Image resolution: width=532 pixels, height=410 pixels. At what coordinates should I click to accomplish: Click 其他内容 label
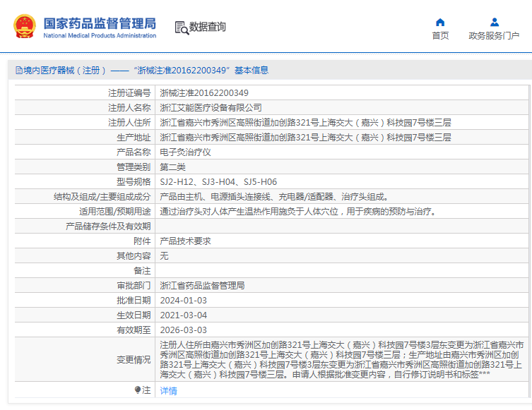point(134,256)
